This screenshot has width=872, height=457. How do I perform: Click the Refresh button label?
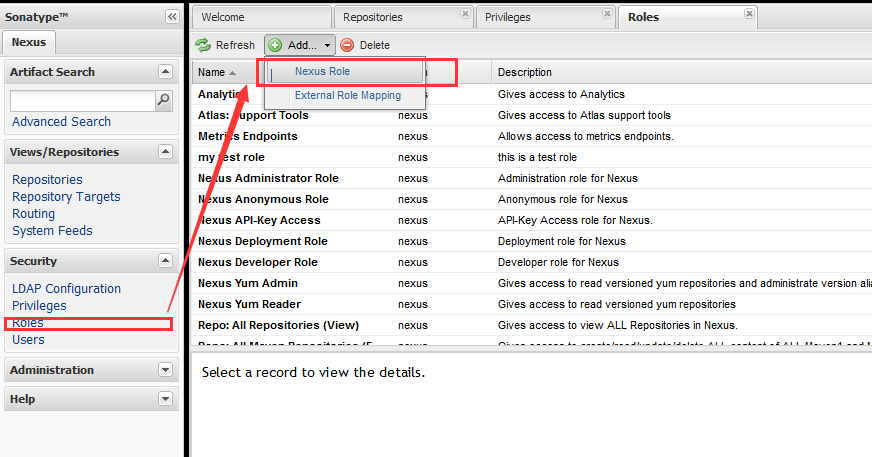pyautogui.click(x=235, y=45)
